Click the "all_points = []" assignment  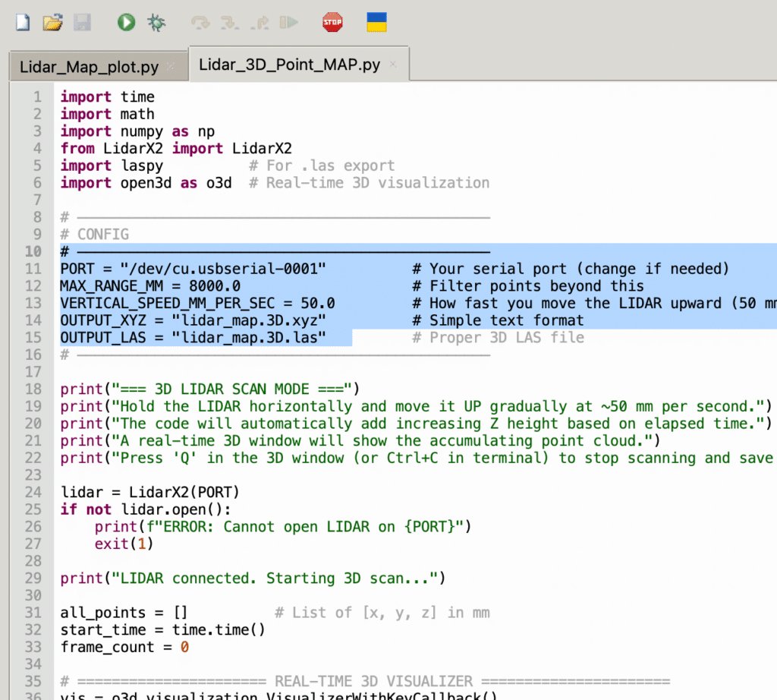124,613
